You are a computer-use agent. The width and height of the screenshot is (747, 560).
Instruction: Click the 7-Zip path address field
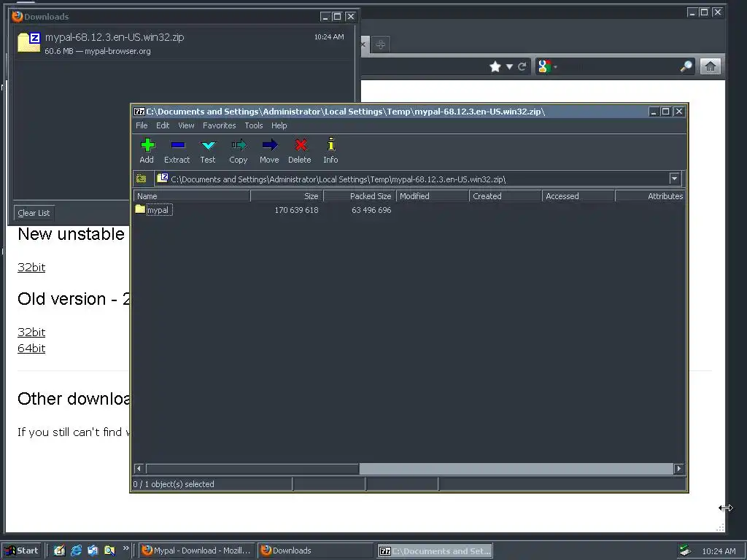point(413,179)
